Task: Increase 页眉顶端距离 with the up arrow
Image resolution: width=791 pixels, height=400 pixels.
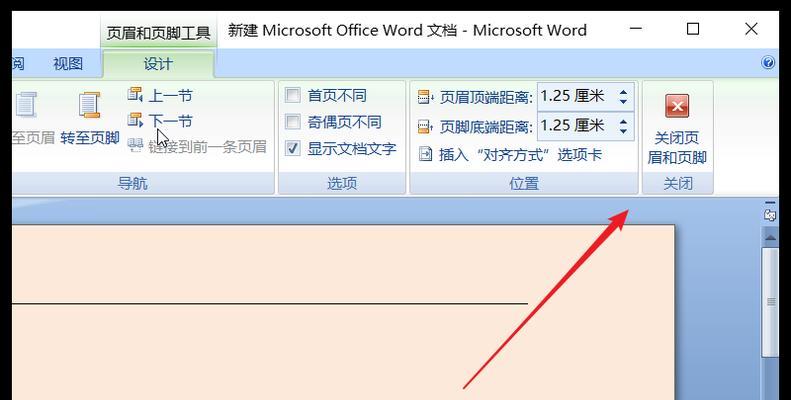Action: click(624, 91)
